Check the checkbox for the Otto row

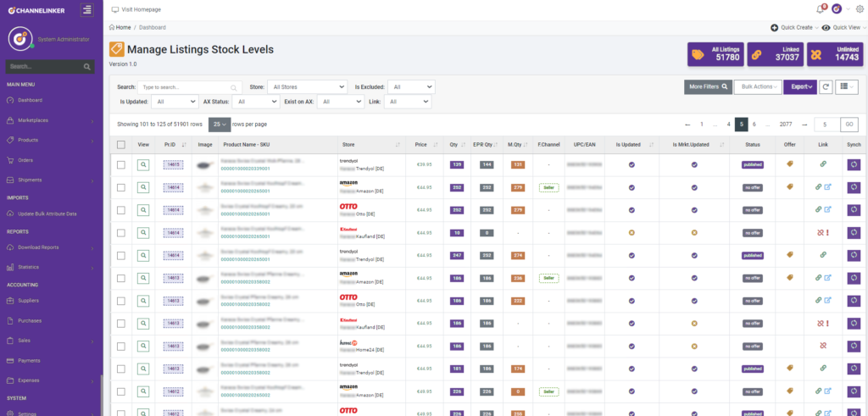click(x=121, y=209)
